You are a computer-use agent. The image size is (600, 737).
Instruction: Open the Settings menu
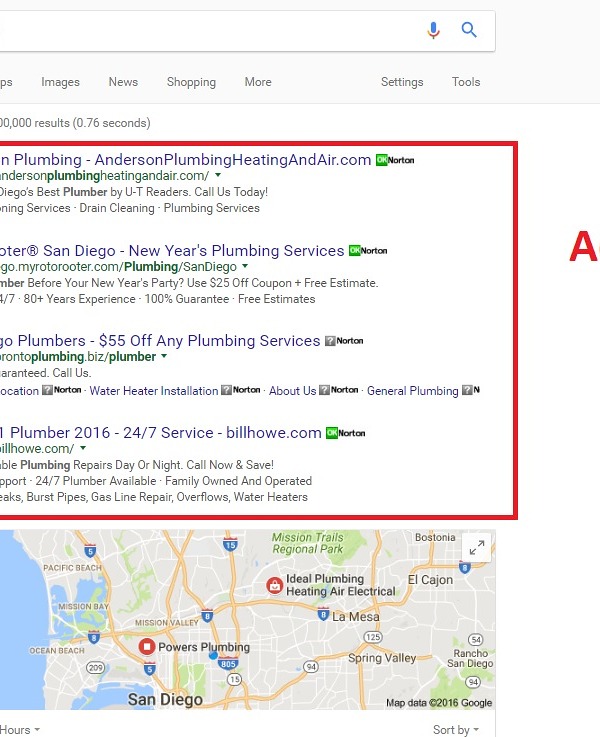click(x=402, y=82)
